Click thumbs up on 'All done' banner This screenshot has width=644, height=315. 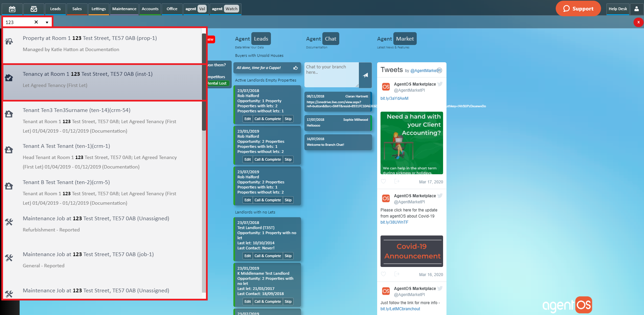[x=295, y=68]
